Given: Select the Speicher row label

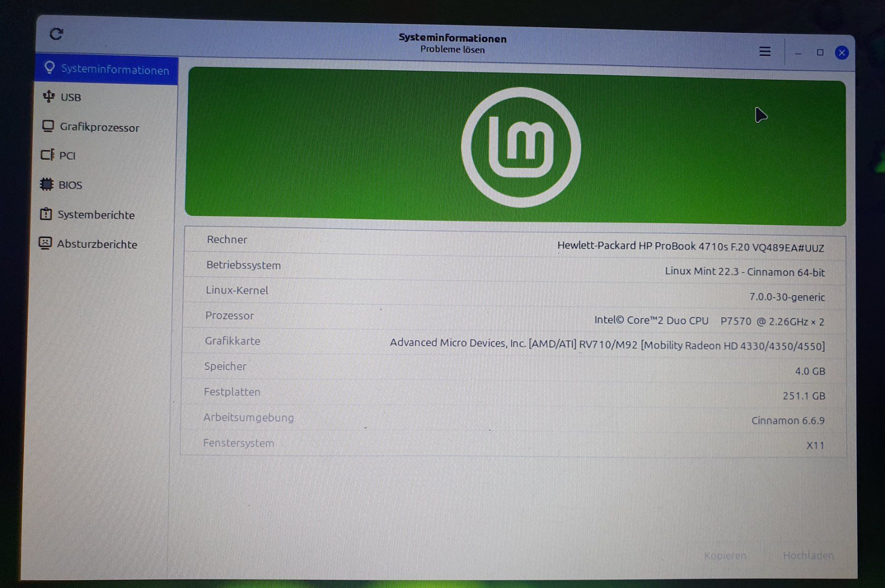Looking at the screenshot, I should pyautogui.click(x=225, y=366).
